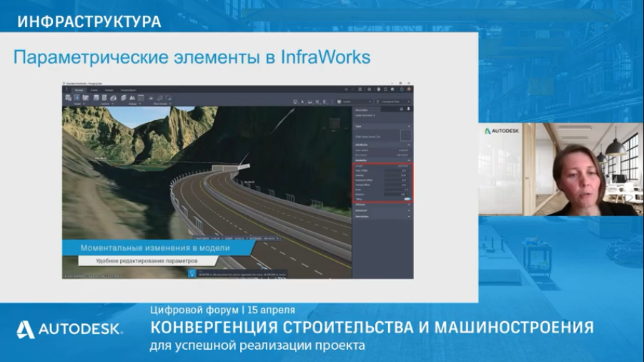Click the Spacing value field
The width and height of the screenshot is (644, 362).
point(397,175)
